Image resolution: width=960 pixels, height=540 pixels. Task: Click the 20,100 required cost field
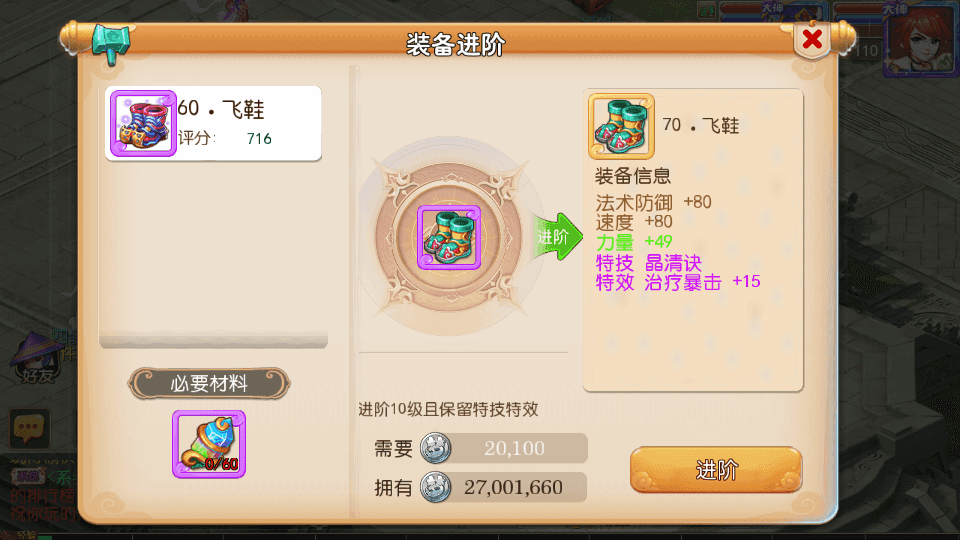click(x=514, y=448)
